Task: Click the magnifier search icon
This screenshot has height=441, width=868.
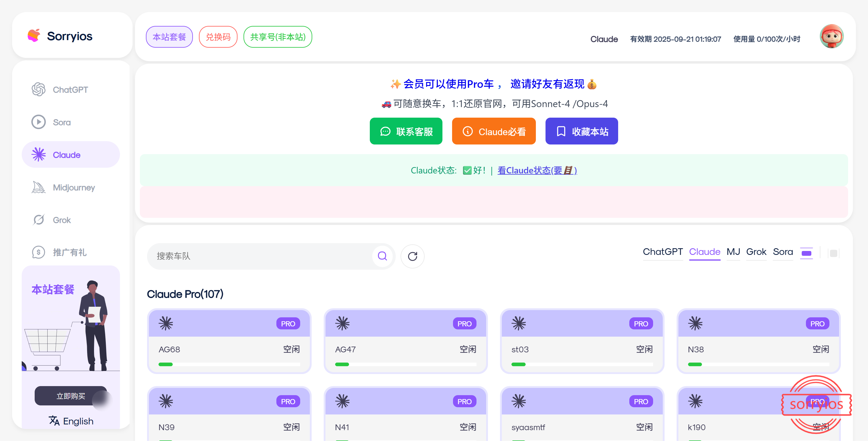Action: tap(382, 256)
